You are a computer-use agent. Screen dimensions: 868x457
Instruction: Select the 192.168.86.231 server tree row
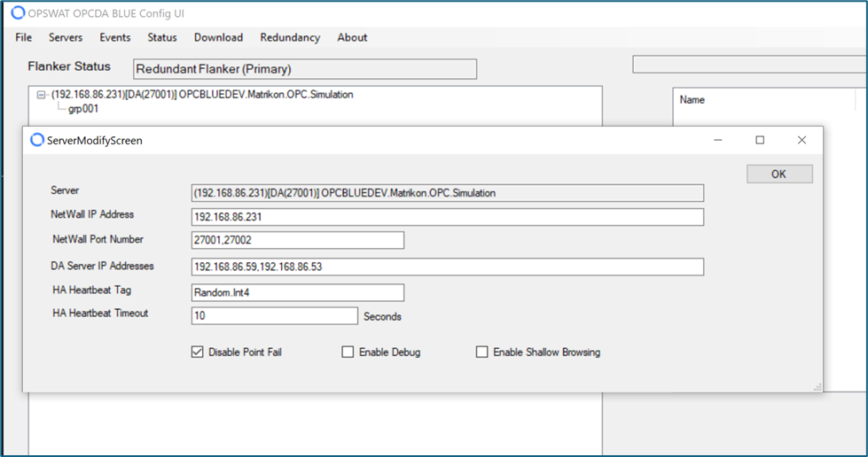tap(202, 95)
